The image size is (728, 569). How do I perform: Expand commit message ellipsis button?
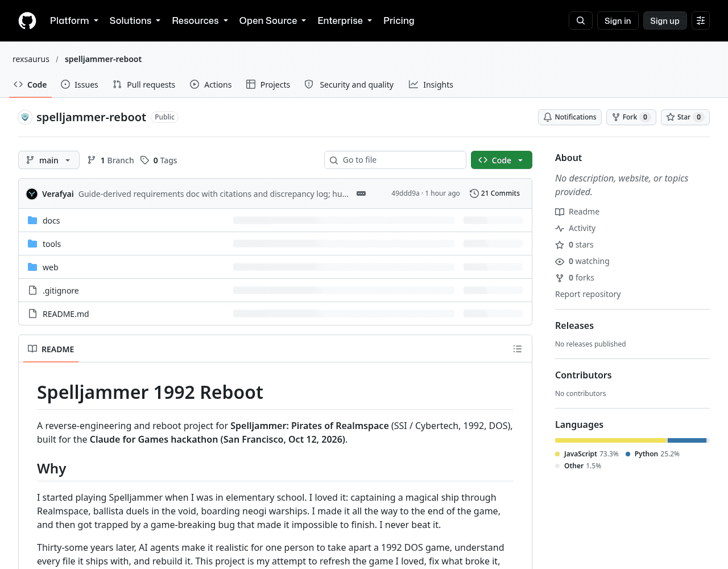click(361, 193)
